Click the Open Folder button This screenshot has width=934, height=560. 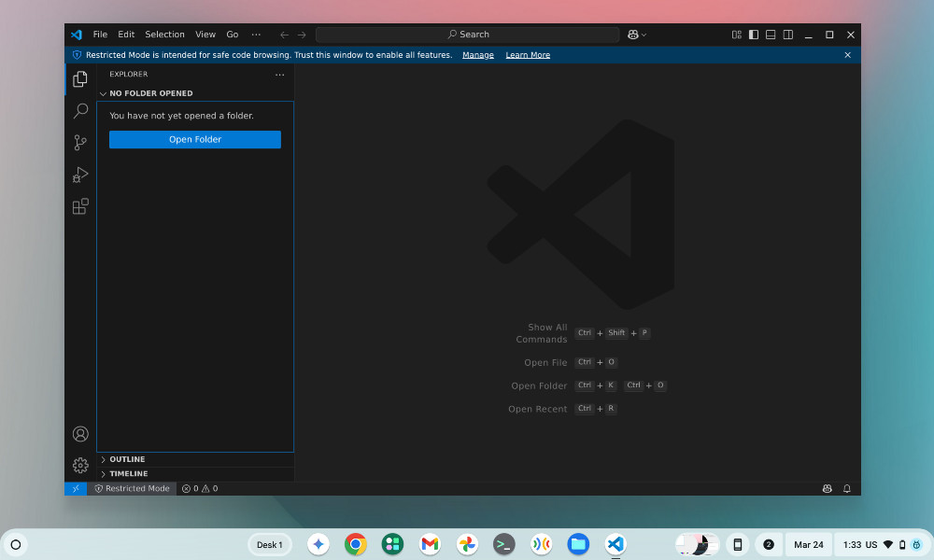pos(195,139)
